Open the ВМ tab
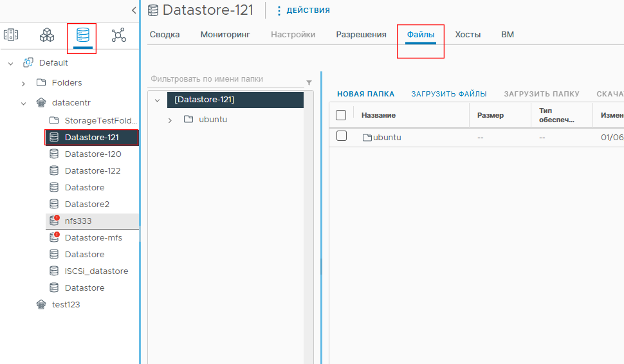 508,35
